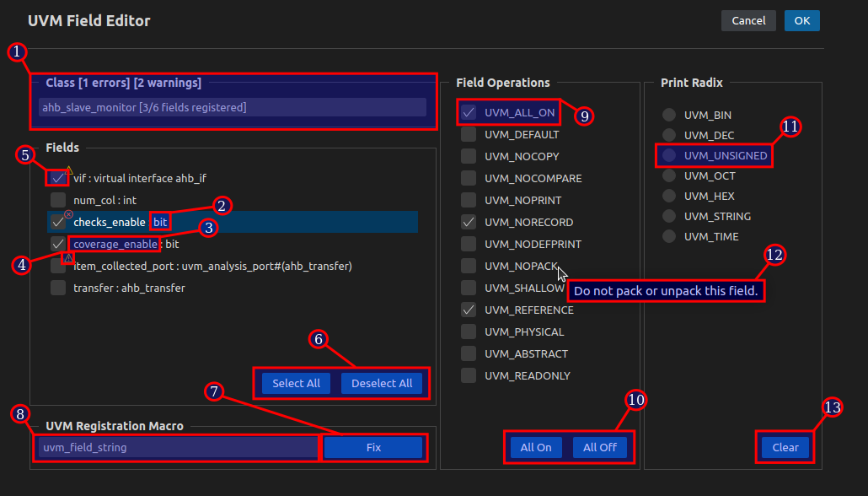This screenshot has height=496, width=868.
Task: Click Deselect All under Fields
Action: coord(382,383)
